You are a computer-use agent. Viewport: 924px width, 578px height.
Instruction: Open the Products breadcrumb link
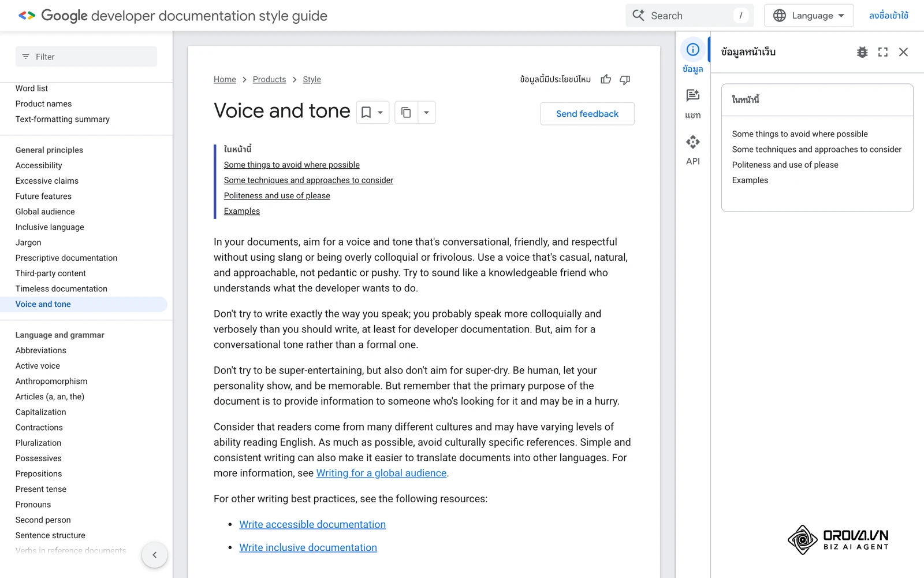(x=269, y=79)
